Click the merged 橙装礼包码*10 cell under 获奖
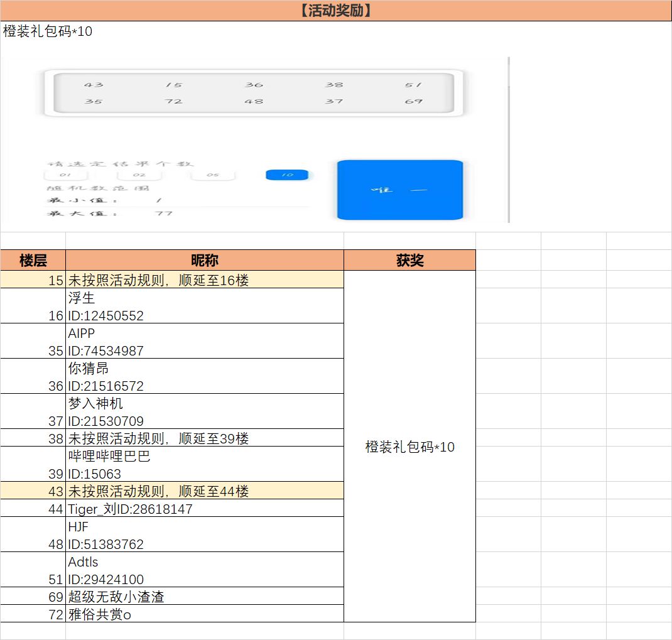672x640 pixels. (409, 447)
